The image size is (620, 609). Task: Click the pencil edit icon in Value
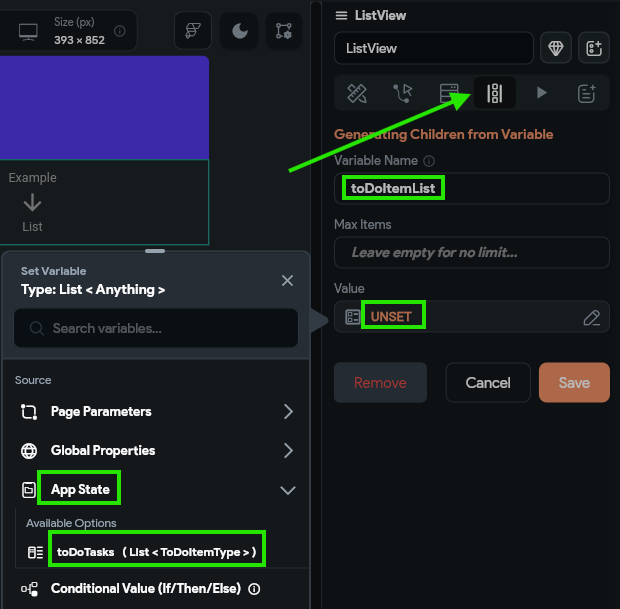click(x=592, y=318)
